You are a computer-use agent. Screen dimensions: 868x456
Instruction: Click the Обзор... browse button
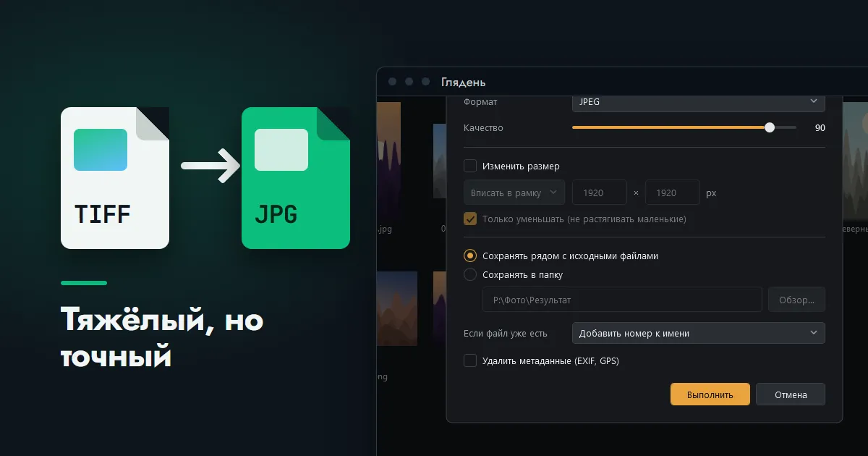coord(796,300)
